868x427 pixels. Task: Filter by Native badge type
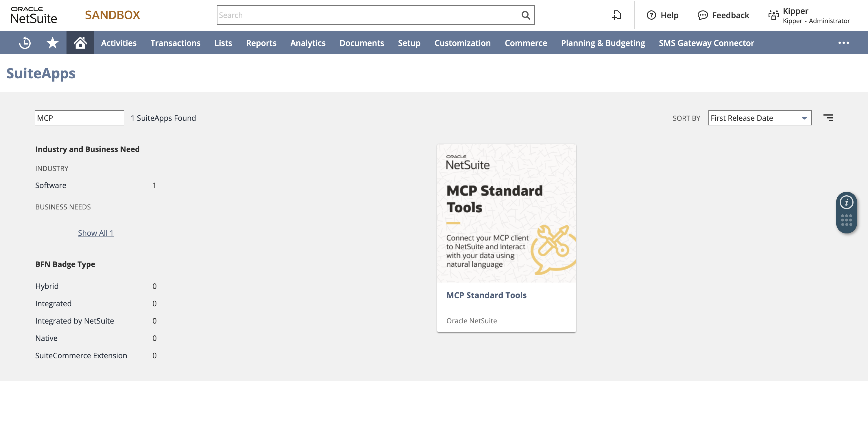click(46, 338)
